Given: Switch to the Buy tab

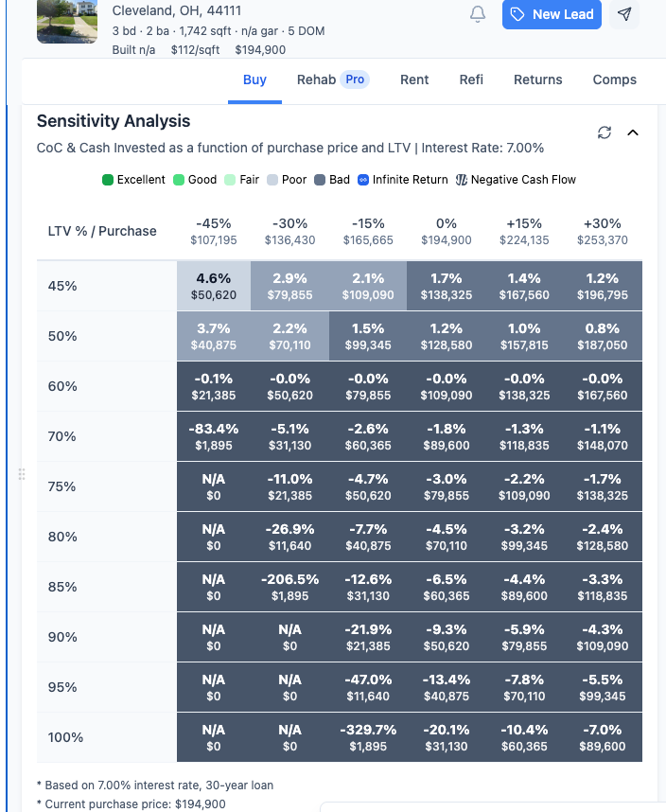Looking at the screenshot, I should click(254, 79).
